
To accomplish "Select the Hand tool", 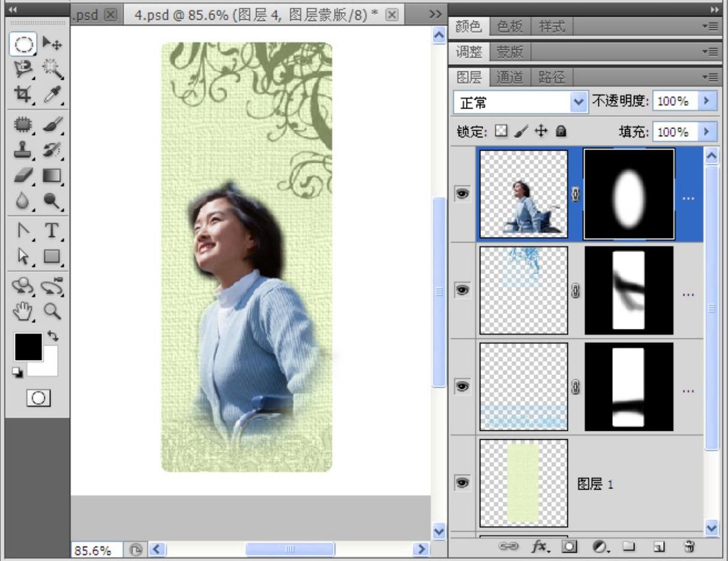I will (x=23, y=311).
